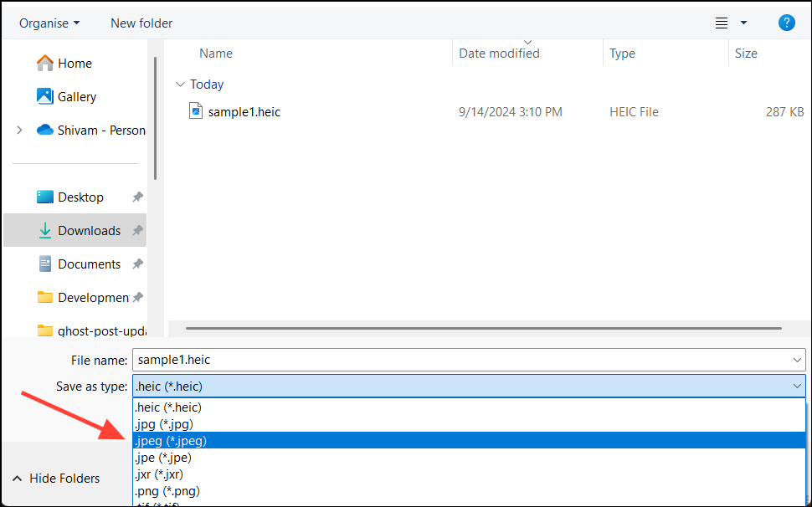Click the Development folder icon
812x507 pixels.
pyautogui.click(x=45, y=298)
